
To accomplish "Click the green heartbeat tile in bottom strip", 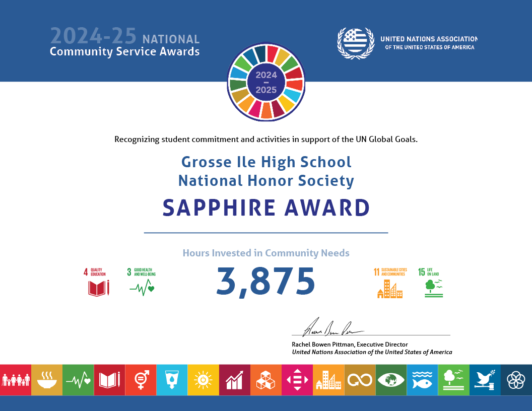I will click(x=78, y=380).
